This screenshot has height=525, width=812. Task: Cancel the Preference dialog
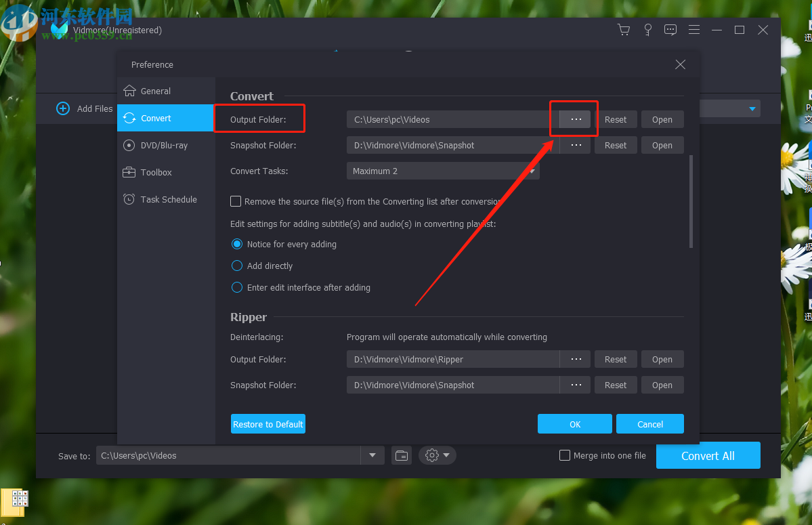[650, 424]
